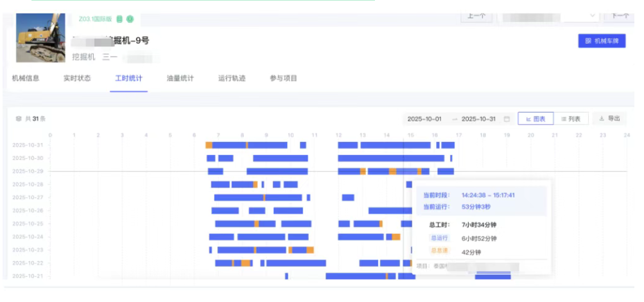The height and width of the screenshot is (302, 644).
Task: Click the 导出 export button
Action: (609, 119)
